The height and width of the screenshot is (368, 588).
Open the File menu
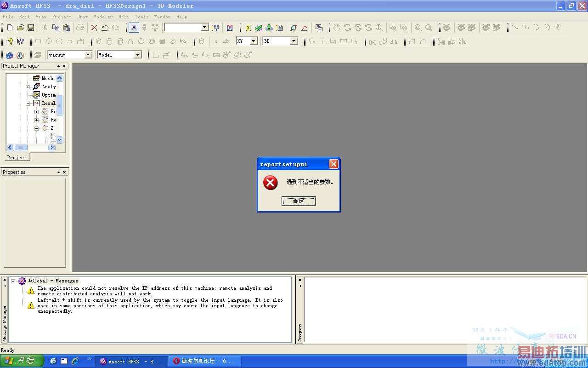click(x=8, y=17)
